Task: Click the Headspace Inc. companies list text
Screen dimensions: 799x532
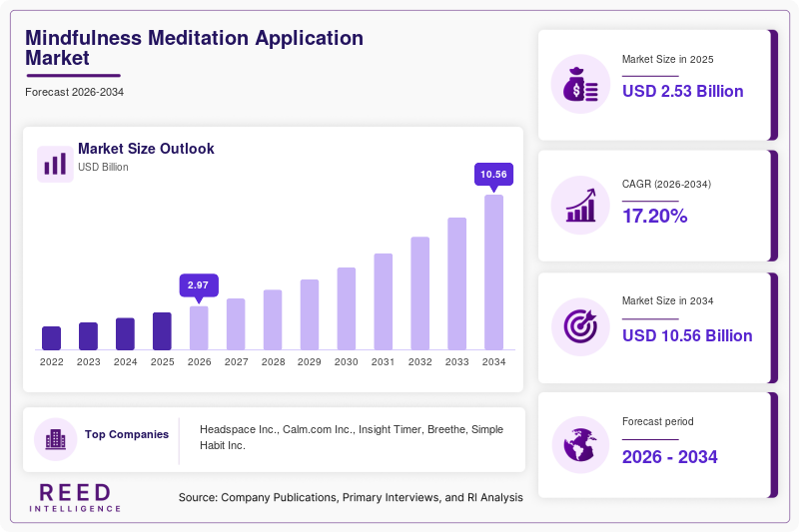Action: coord(352,437)
